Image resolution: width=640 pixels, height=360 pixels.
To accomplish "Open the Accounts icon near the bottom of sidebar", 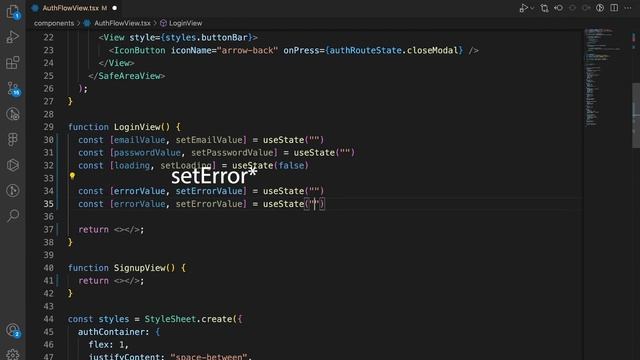I will pos(13,330).
